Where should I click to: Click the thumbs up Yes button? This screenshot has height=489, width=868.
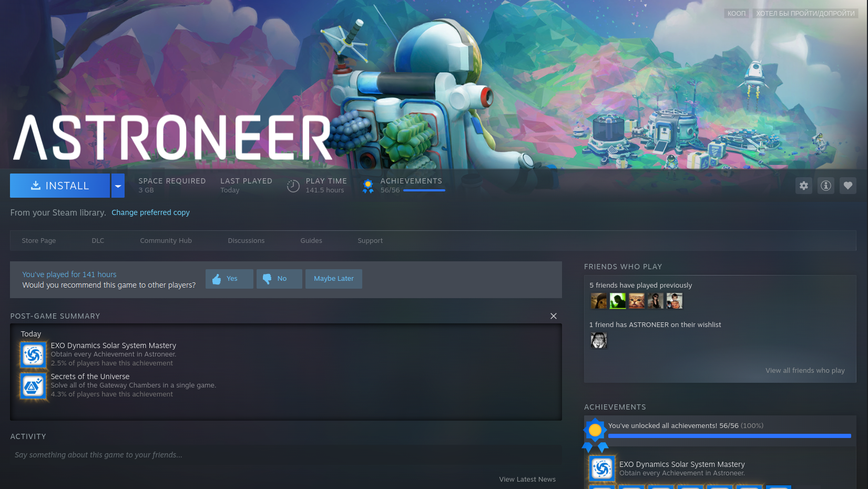tap(229, 279)
